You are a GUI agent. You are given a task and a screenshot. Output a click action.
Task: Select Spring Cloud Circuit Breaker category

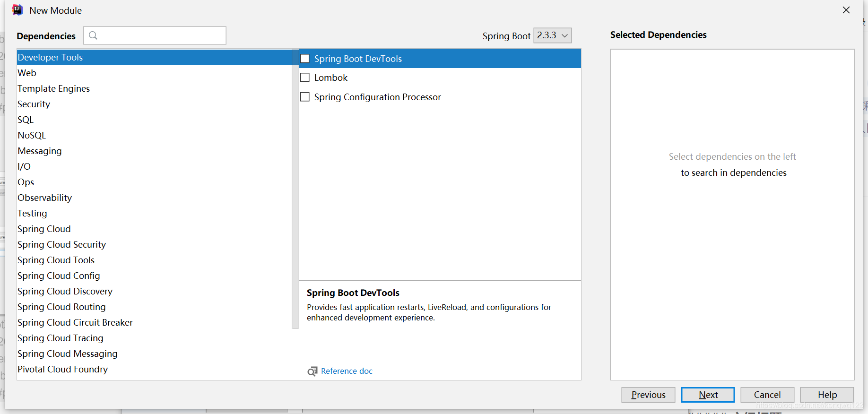click(154, 322)
